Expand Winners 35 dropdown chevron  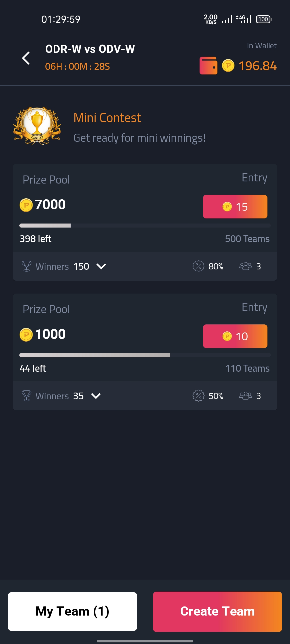96,396
